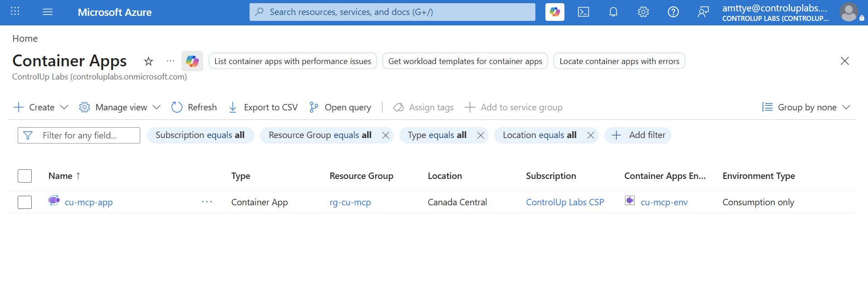
Task: Open the cu-mcp-app link
Action: pos(88,202)
